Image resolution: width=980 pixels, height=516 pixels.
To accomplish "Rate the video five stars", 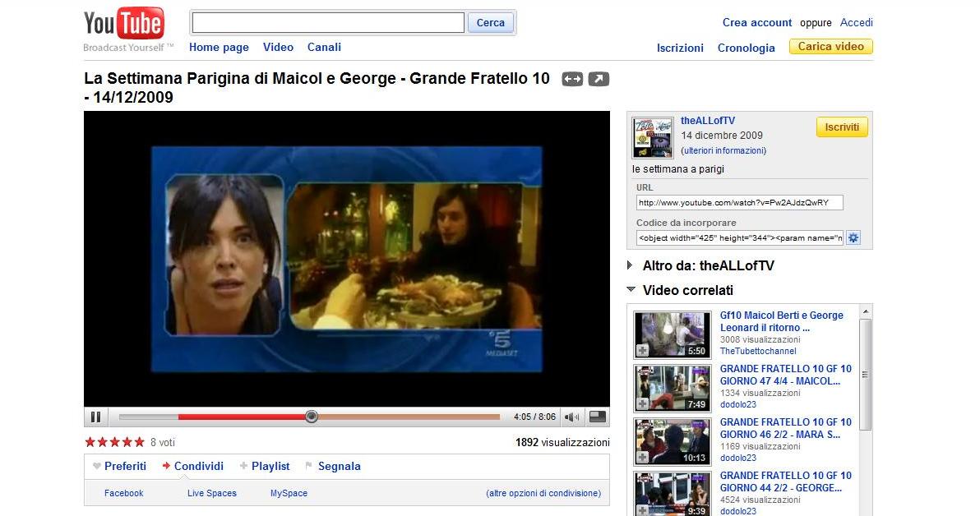I will click(140, 442).
